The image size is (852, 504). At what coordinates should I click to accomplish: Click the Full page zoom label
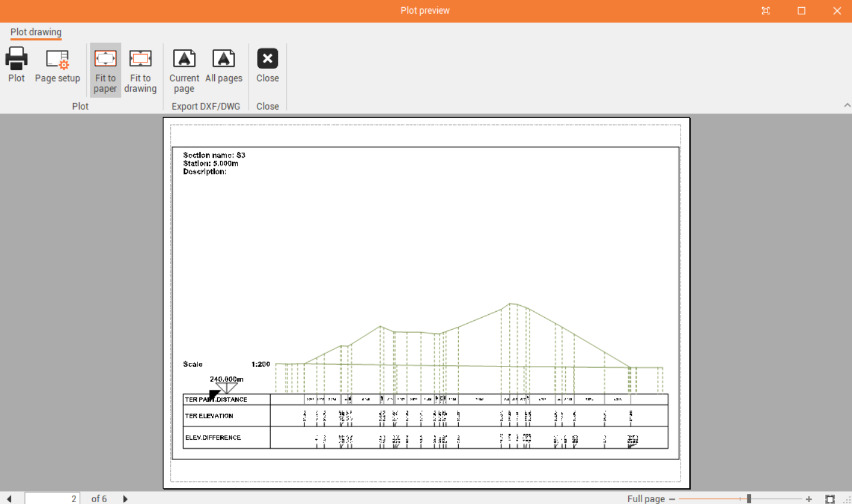click(x=646, y=499)
